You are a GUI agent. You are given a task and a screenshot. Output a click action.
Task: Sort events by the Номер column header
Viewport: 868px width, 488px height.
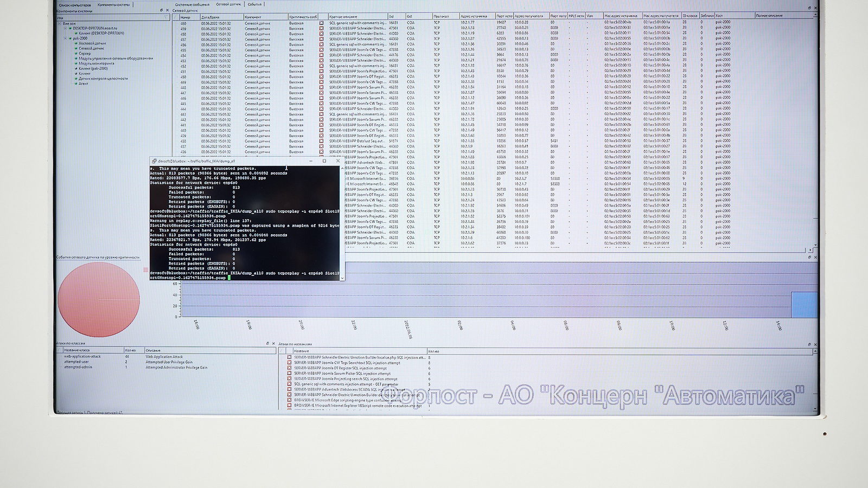[x=189, y=17]
